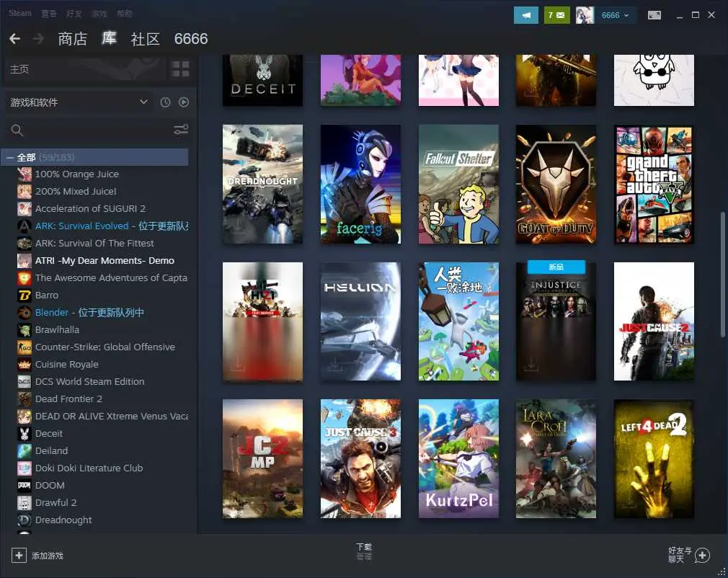The height and width of the screenshot is (578, 728).
Task: Open the Fallout Shelter cover
Action: pos(458,184)
